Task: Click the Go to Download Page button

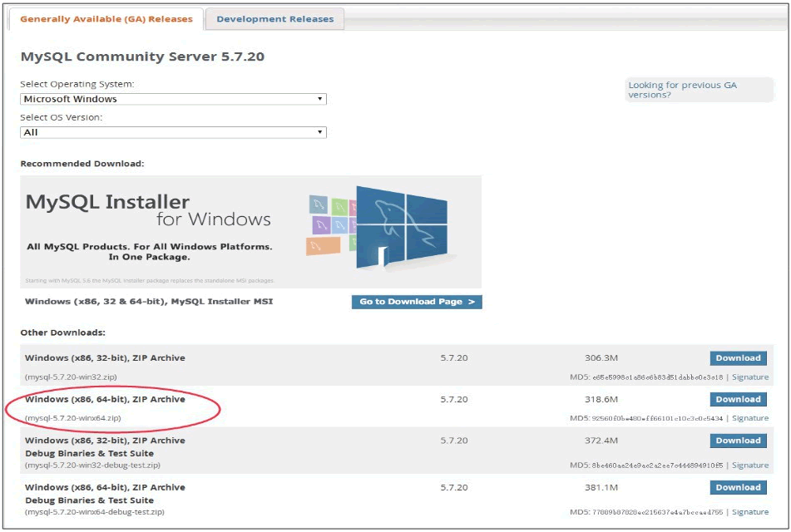Action: [x=417, y=302]
